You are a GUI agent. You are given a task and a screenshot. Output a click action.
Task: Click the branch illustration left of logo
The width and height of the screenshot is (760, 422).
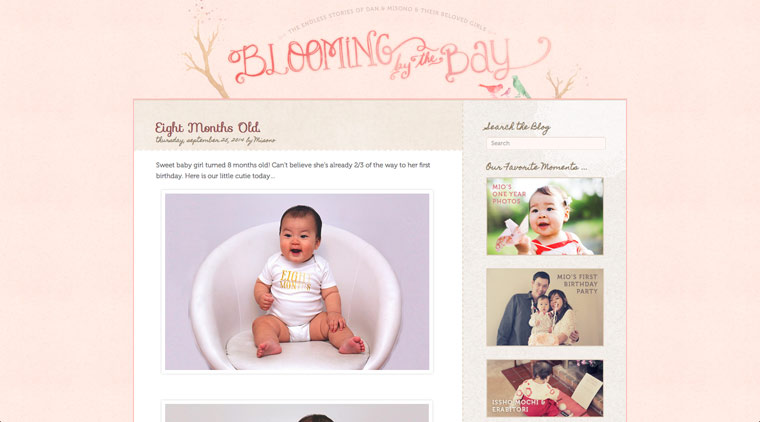206,51
